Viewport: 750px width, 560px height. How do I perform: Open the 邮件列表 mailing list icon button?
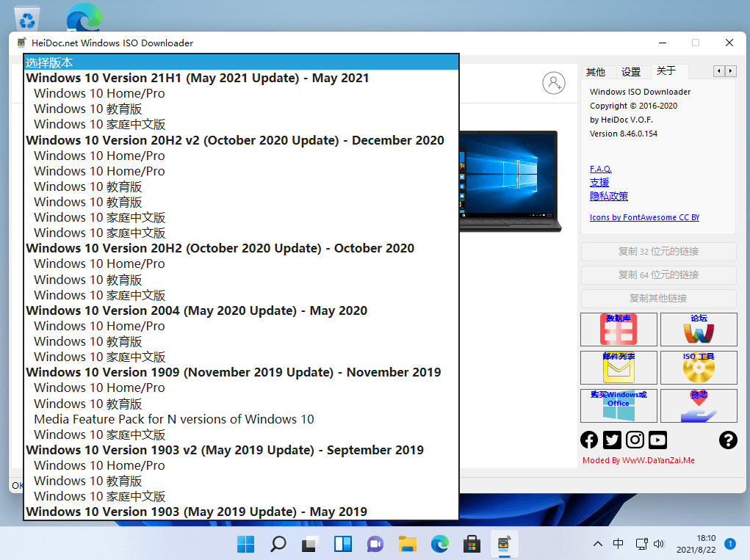[x=619, y=368]
